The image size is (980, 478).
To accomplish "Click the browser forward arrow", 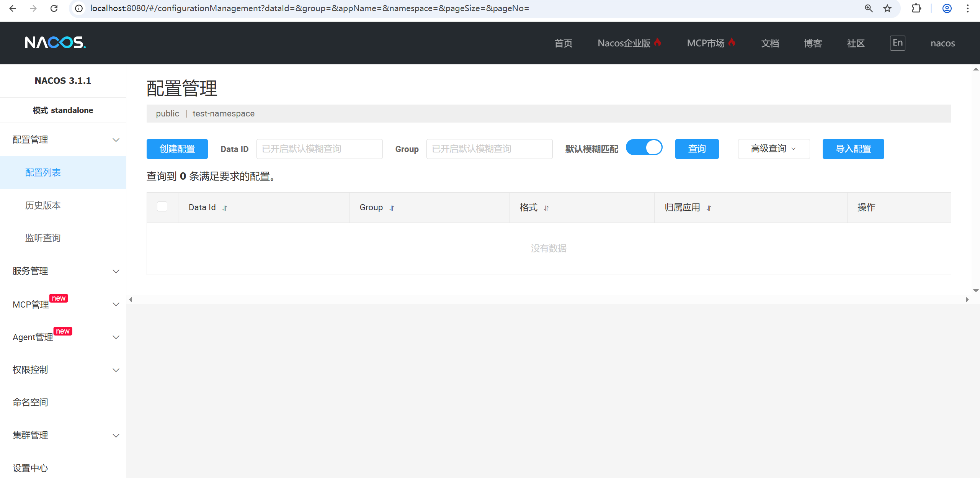I will click(33, 8).
